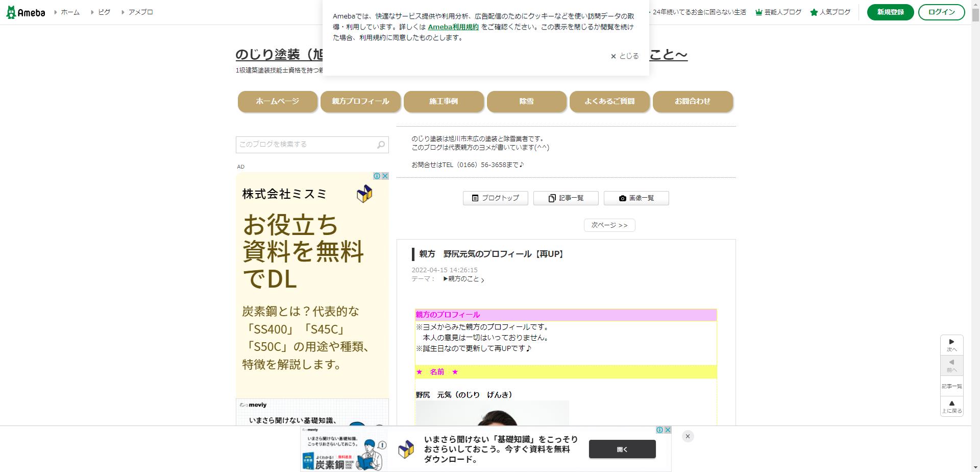
Task: Open the アメブロ menu in the header
Action: pos(140,12)
